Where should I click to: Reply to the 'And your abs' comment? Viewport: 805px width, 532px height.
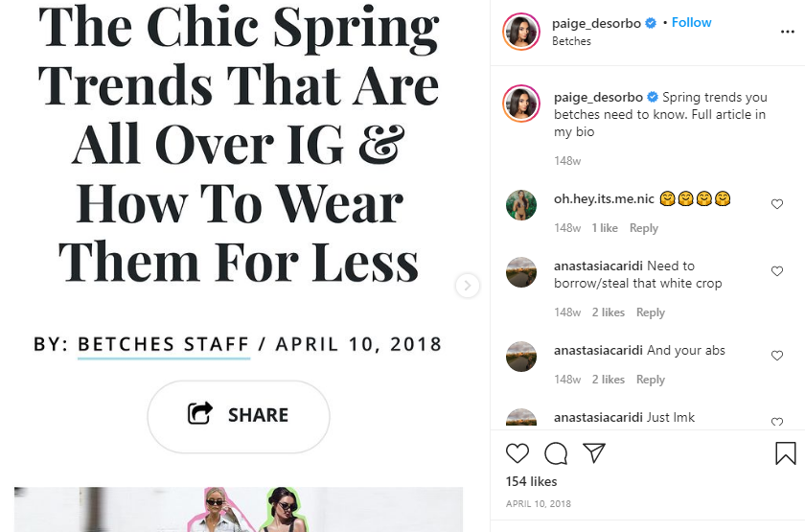650,380
